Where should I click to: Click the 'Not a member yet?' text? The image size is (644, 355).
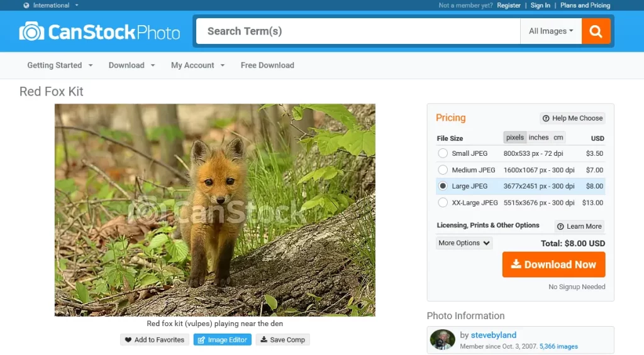click(465, 5)
